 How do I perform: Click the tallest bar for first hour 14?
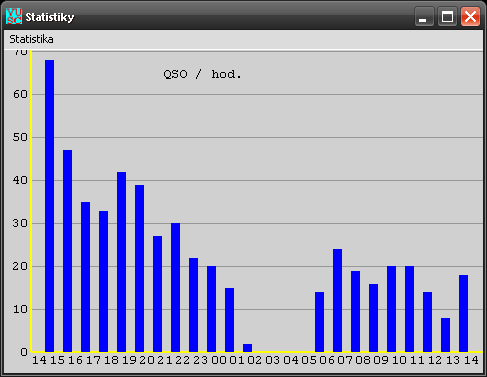pos(49,206)
